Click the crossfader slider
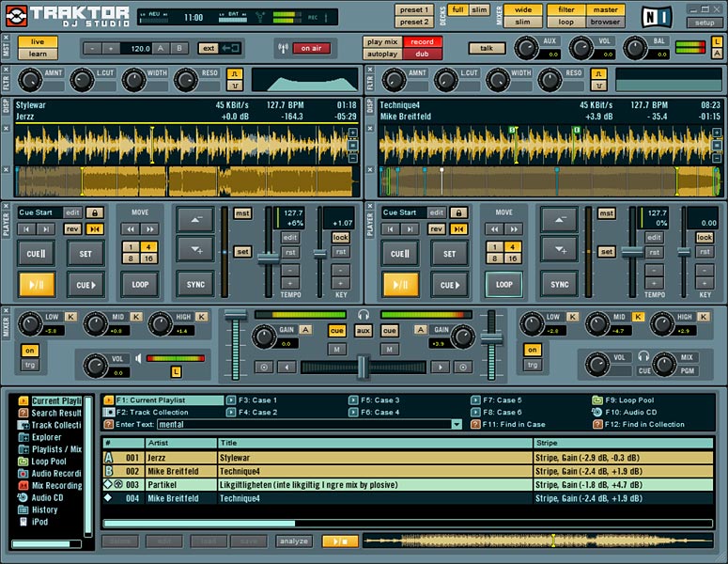Screen dimensions: 728x564 pos(361,367)
